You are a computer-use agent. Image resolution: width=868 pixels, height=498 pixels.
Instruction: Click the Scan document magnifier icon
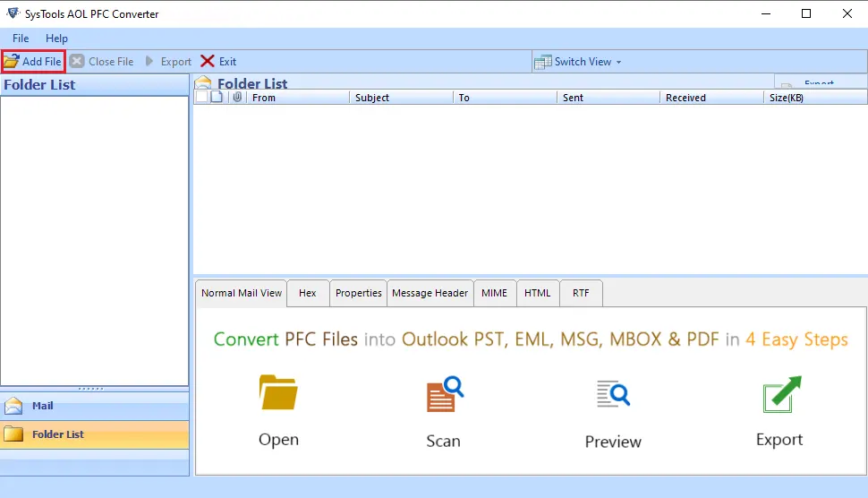click(445, 394)
